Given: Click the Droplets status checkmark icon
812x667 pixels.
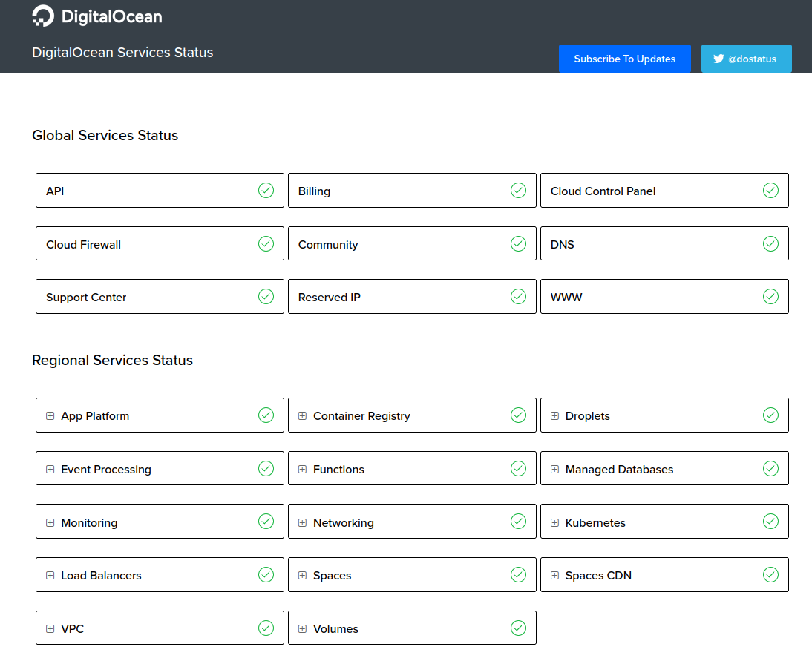Looking at the screenshot, I should click(770, 415).
